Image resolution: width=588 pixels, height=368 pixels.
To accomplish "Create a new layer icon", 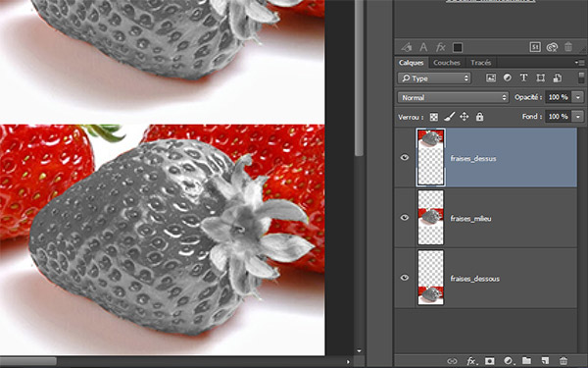I will (x=545, y=361).
